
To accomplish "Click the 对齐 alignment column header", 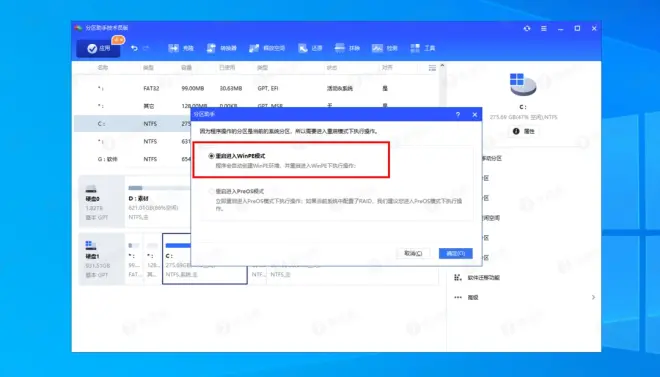I will pyautogui.click(x=387, y=68).
